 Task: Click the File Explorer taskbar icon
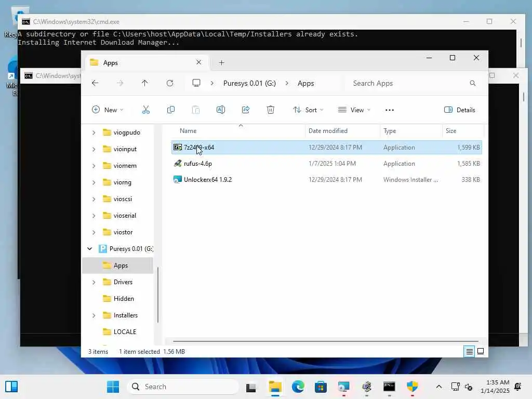pos(275,387)
